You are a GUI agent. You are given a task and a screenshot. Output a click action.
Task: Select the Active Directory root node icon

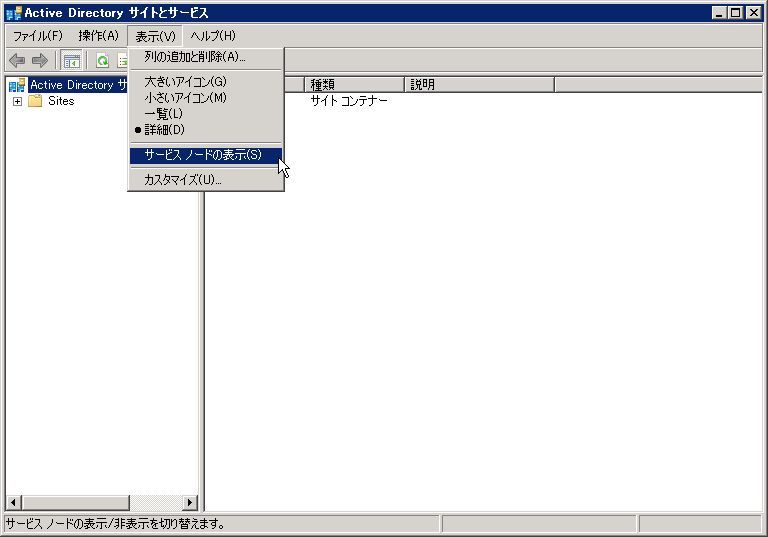[17, 85]
